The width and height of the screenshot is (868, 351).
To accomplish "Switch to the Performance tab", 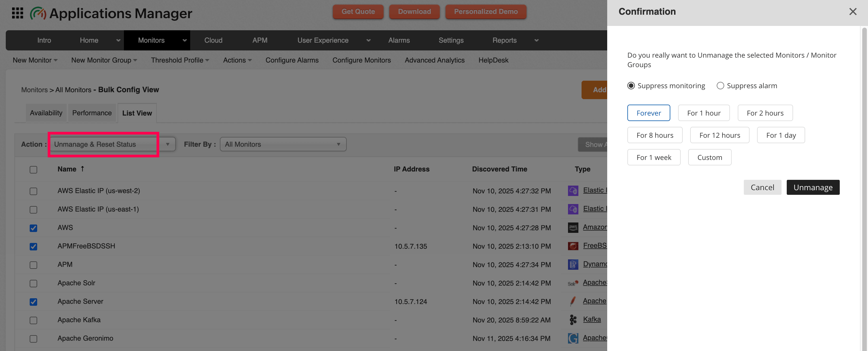I will click(x=92, y=113).
